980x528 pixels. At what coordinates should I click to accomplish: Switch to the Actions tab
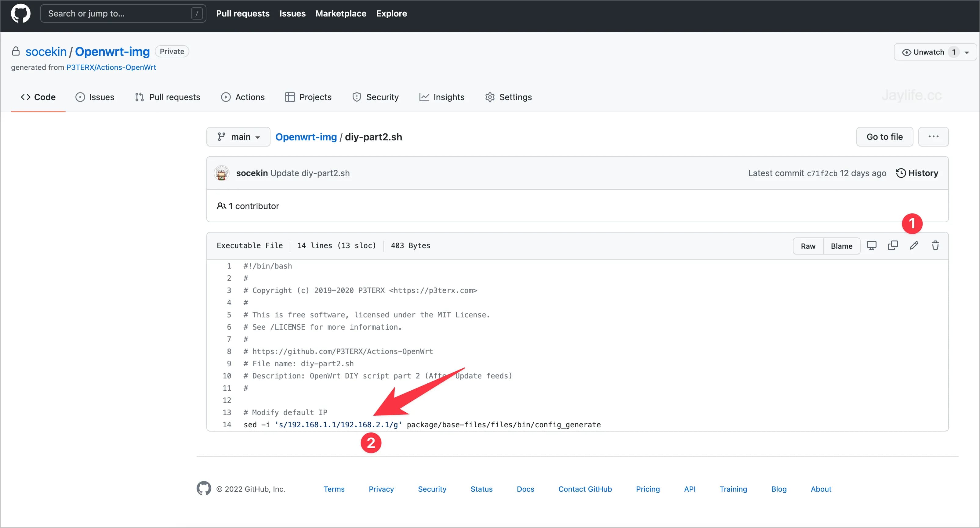click(243, 97)
